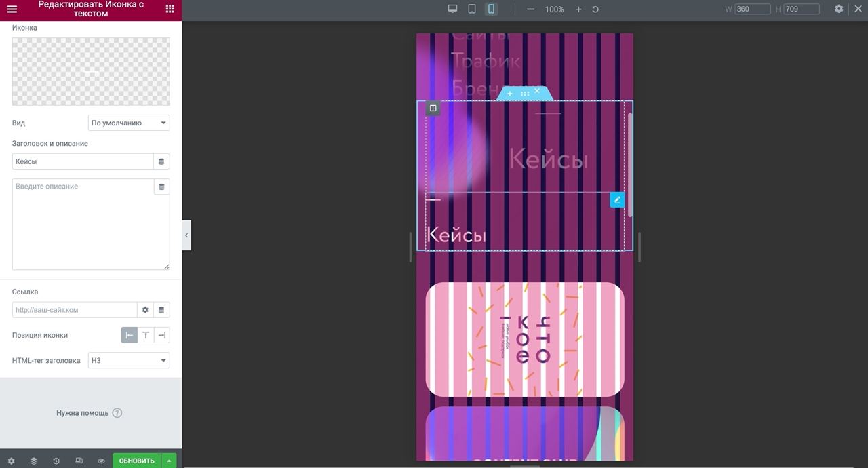
Task: Click the link URL input field
Action: coord(75,310)
